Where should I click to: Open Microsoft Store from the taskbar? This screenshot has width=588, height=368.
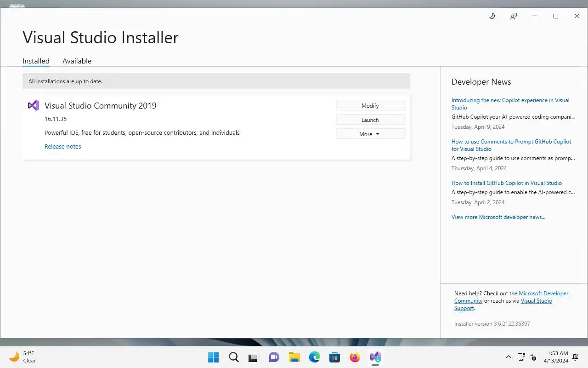coord(334,357)
